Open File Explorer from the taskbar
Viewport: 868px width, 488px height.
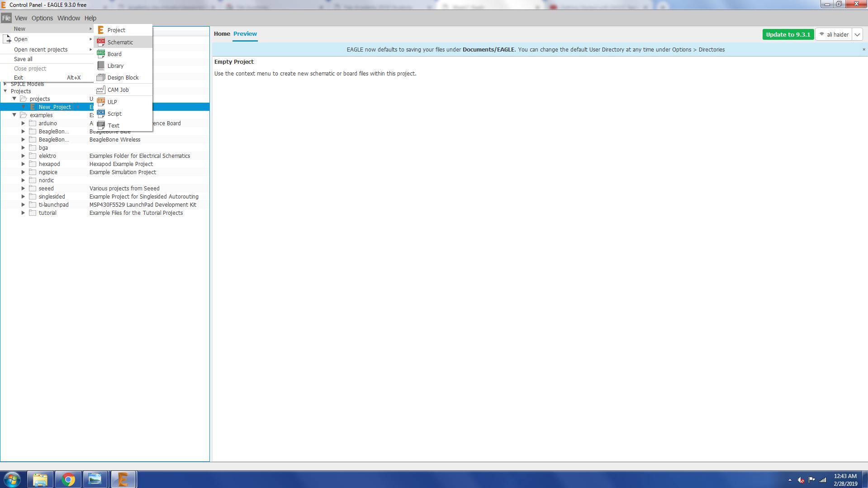[x=40, y=479]
